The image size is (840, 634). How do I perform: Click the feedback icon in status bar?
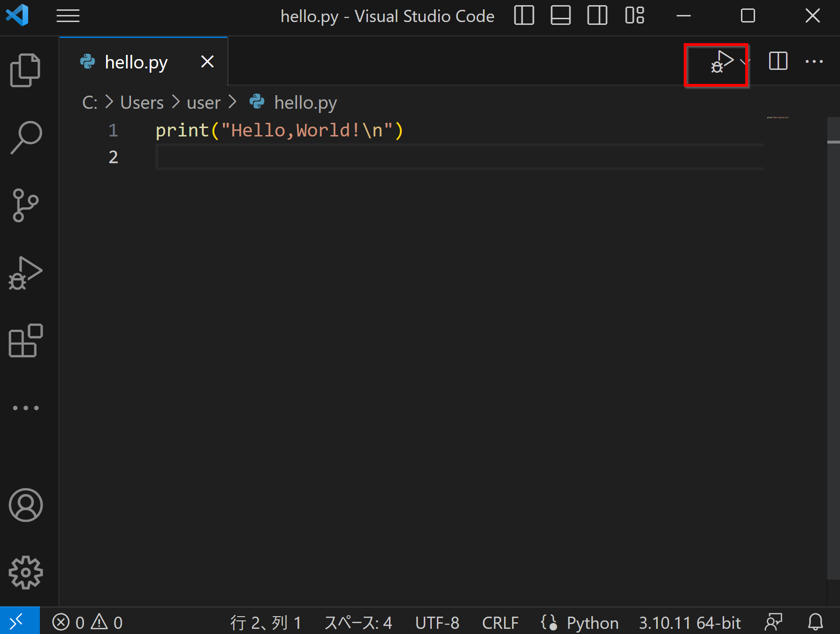(773, 622)
